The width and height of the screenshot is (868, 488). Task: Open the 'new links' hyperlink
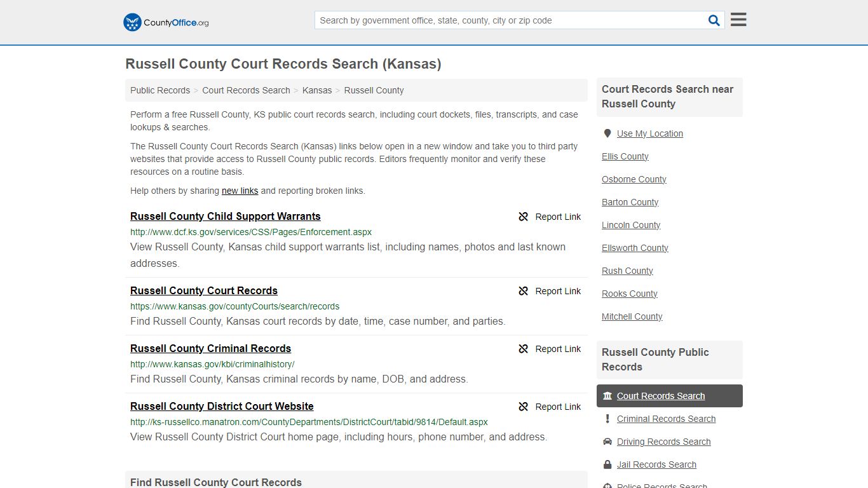click(x=240, y=191)
